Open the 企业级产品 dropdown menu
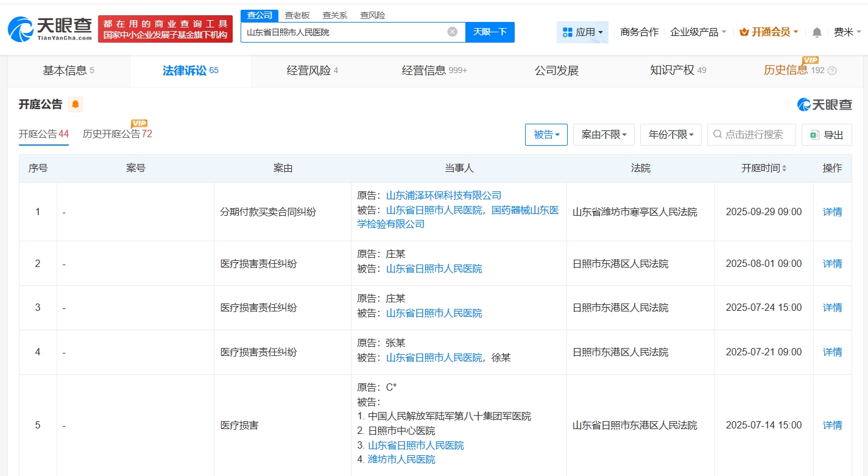868x476 pixels. [x=697, y=32]
